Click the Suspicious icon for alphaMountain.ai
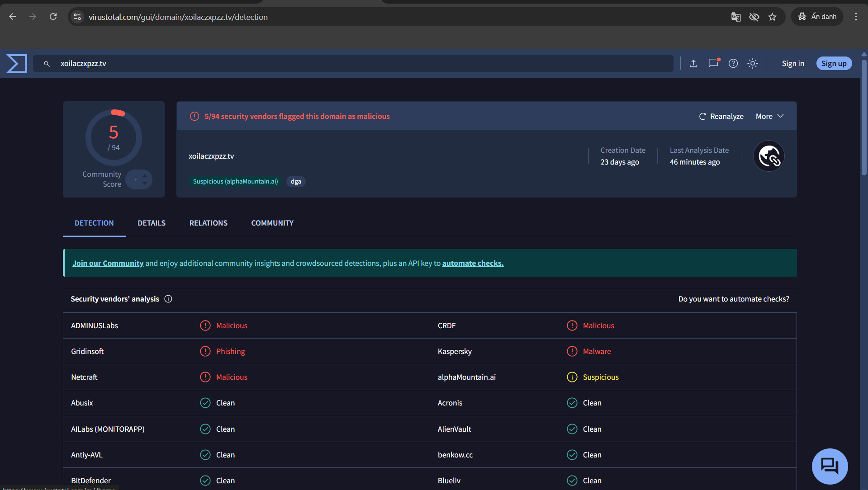 click(x=572, y=377)
